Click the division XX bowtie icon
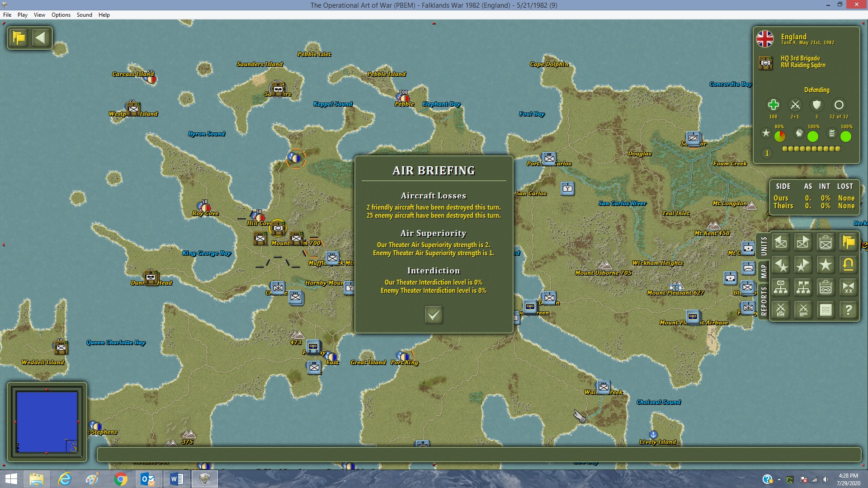 click(848, 287)
